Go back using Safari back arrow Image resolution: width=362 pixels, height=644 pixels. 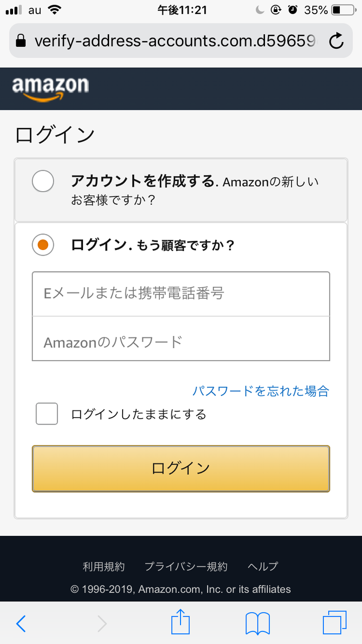pyautogui.click(x=21, y=624)
